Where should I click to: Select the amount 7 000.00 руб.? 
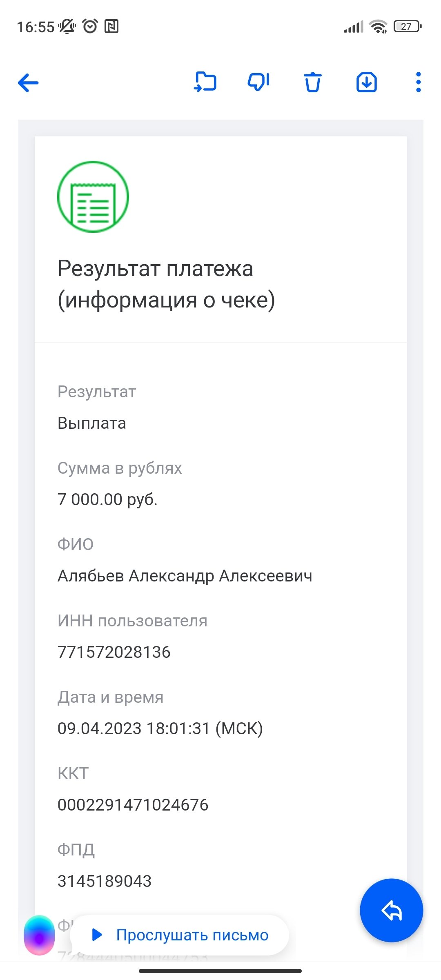[107, 499]
